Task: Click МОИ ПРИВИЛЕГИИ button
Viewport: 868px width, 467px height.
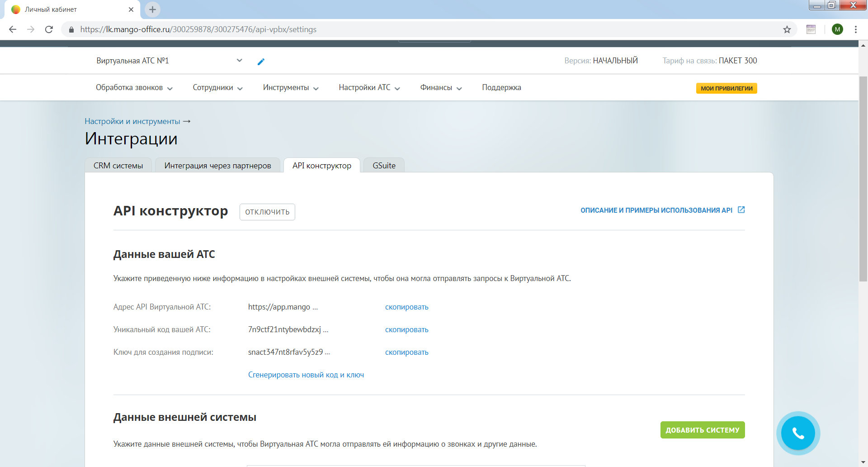Action: coord(726,88)
